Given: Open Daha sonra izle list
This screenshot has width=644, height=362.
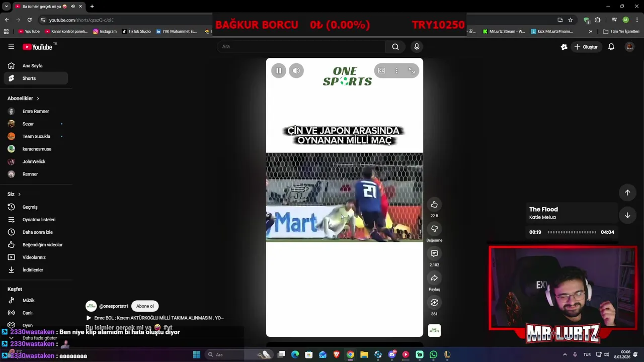Looking at the screenshot, I should pos(35,232).
